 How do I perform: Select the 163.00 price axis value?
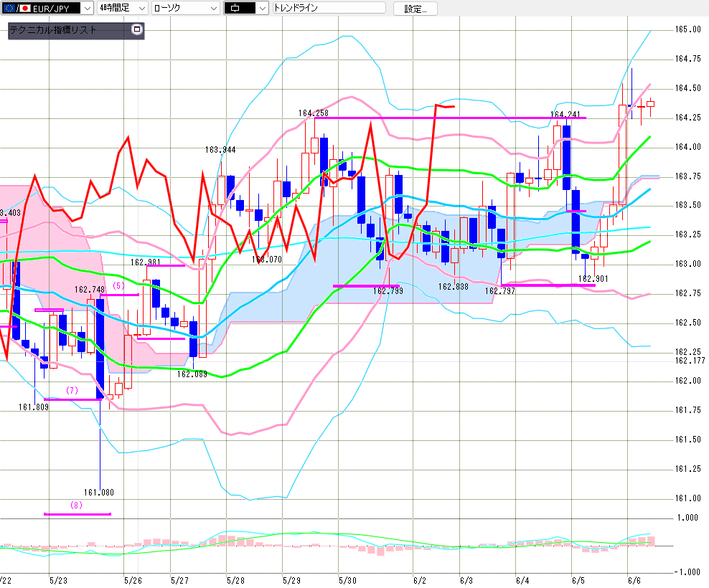click(x=687, y=264)
